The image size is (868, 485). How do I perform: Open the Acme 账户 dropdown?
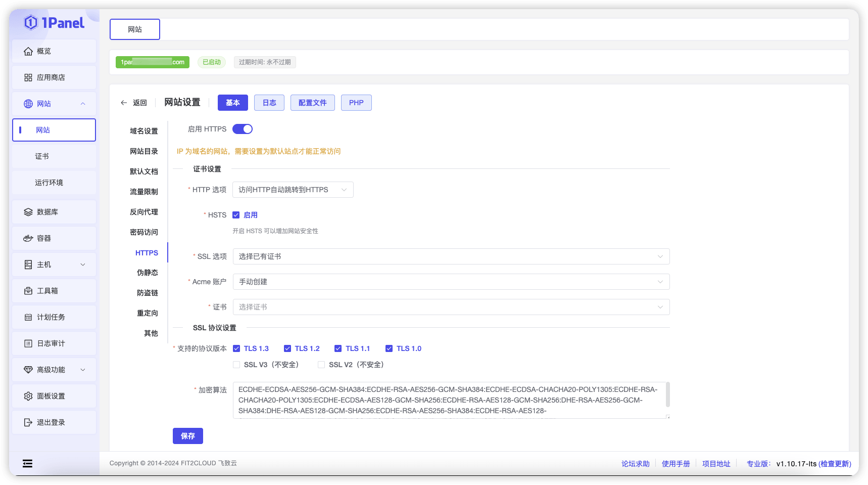coord(450,282)
